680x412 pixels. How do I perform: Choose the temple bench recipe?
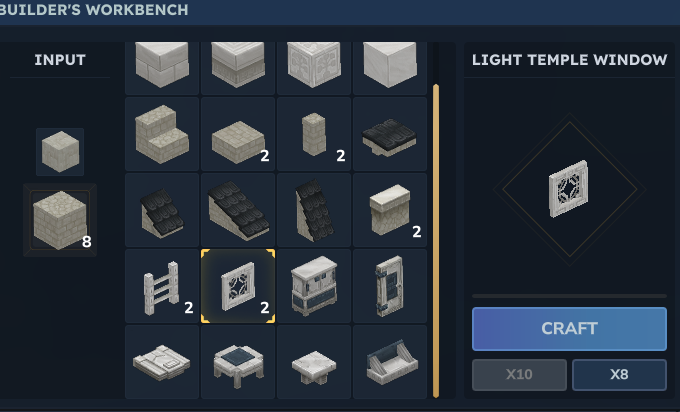(x=390, y=362)
